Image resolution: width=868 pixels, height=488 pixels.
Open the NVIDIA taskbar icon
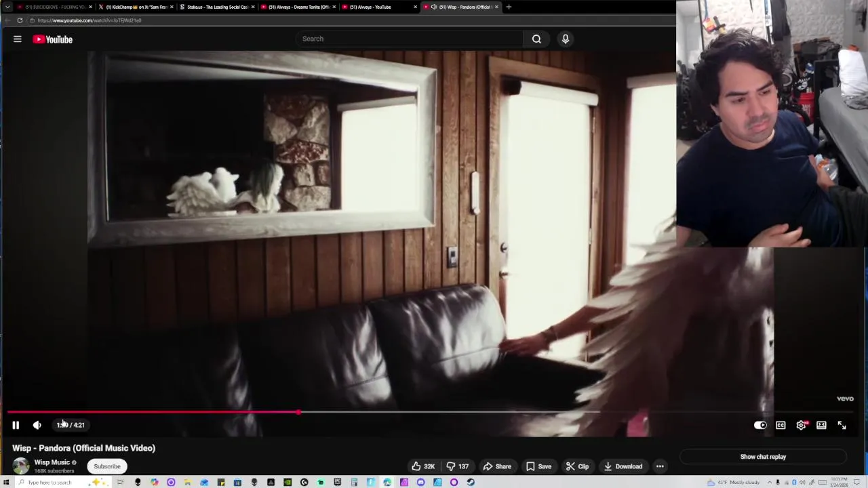pyautogui.click(x=288, y=483)
